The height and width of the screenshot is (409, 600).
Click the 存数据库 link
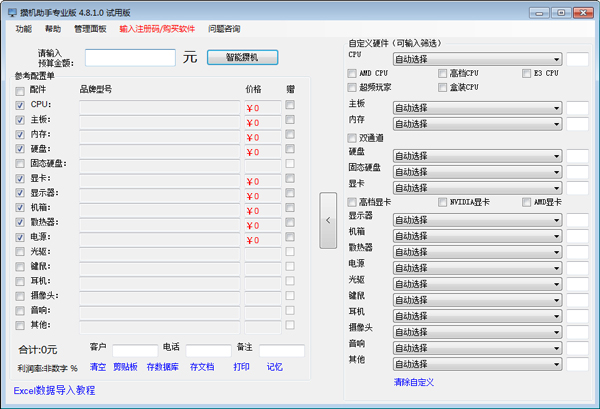[163, 367]
